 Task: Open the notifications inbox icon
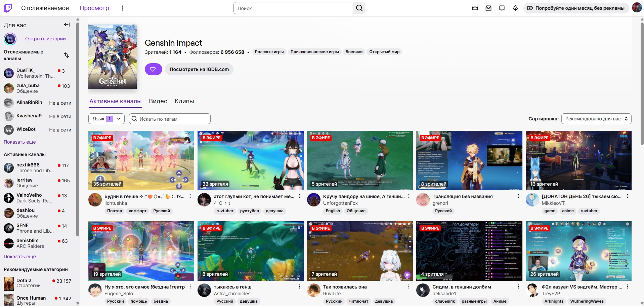point(488,8)
